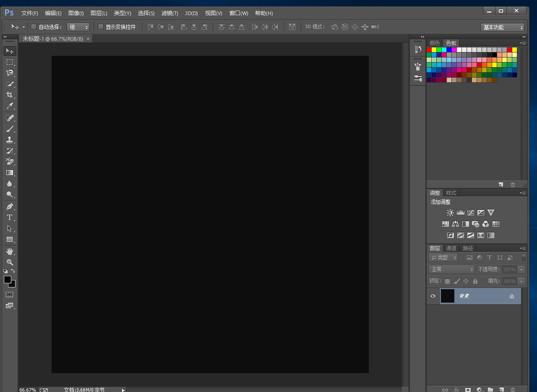Switch to the Styles tab
The width and height of the screenshot is (537, 392).
click(x=451, y=193)
